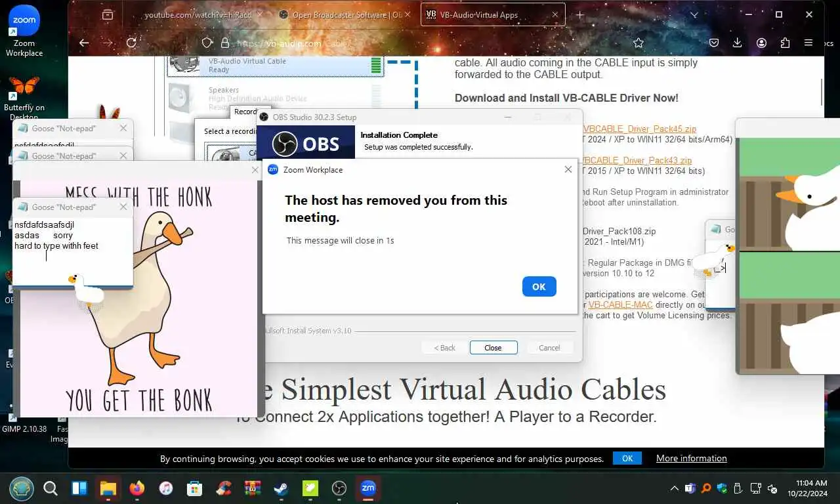Image resolution: width=840 pixels, height=504 pixels.
Task: Close Goose Not-epad with typed text
Action: 123,207
